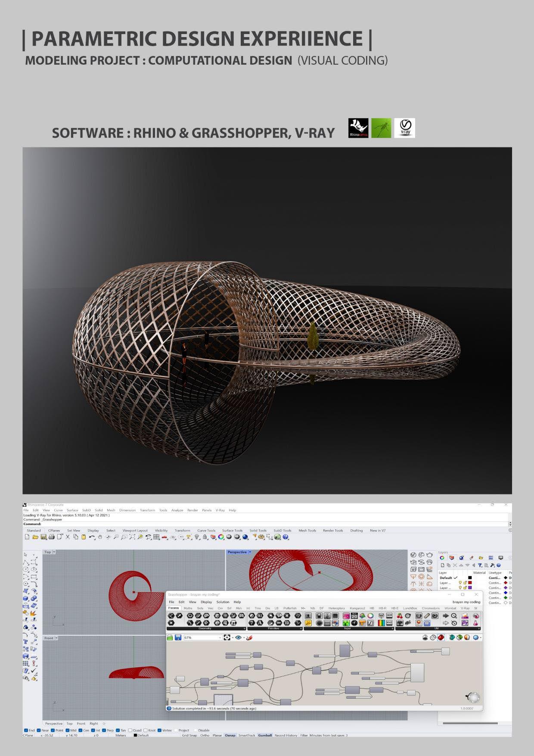Open the Perspective viewport title dropdown
The height and width of the screenshot is (756, 534).
pyautogui.click(x=250, y=552)
